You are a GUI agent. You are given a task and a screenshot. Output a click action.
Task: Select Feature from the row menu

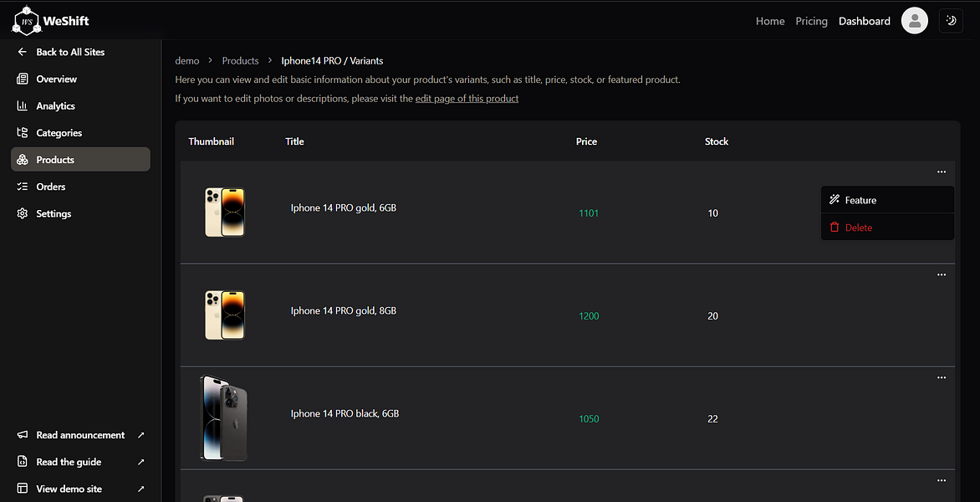860,200
